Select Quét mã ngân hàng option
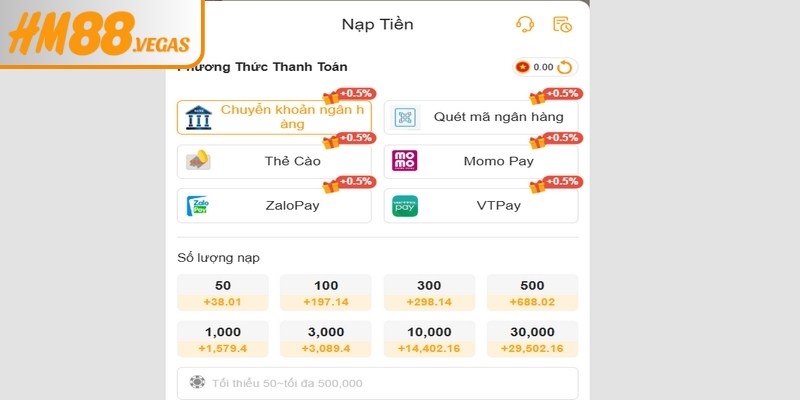 point(481,117)
